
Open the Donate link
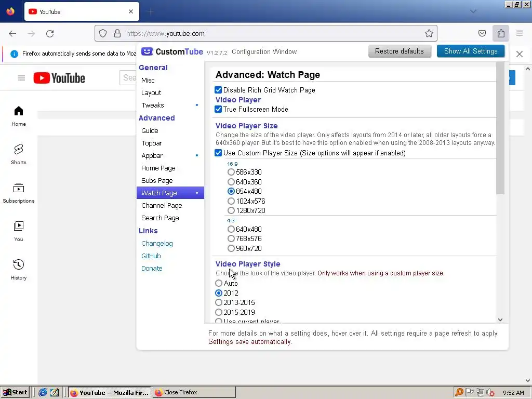point(152,269)
